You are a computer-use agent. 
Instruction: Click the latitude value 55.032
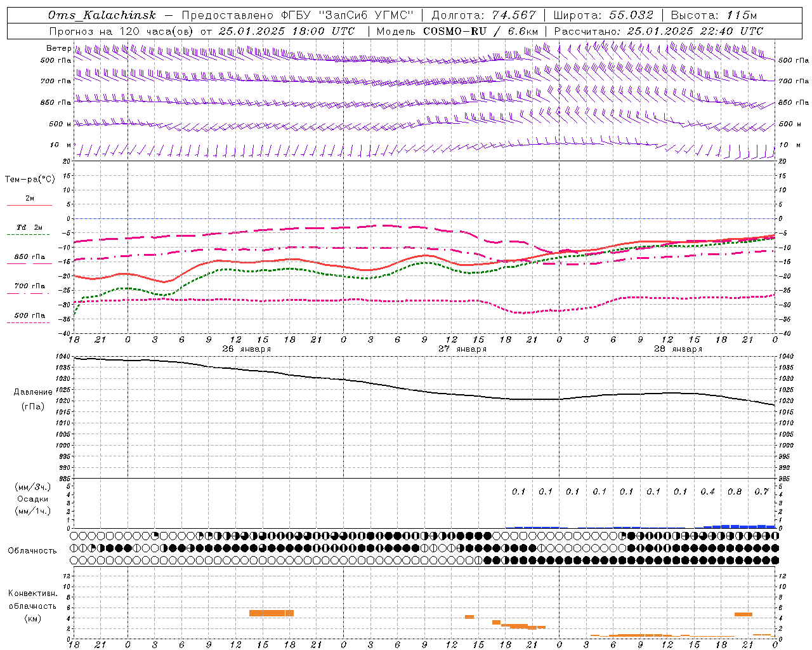[x=631, y=15]
